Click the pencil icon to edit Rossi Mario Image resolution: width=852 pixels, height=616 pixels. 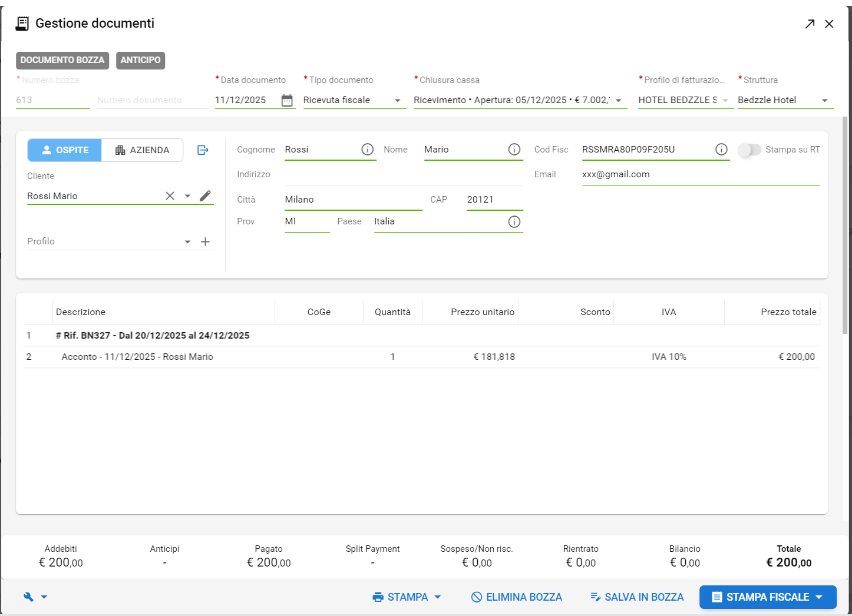pyautogui.click(x=205, y=196)
